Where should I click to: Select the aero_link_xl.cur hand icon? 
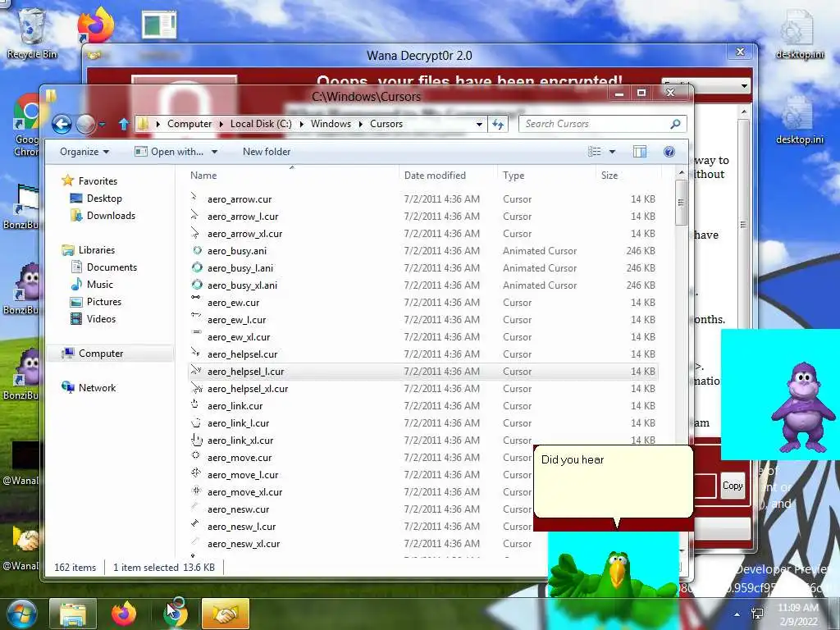(x=197, y=440)
